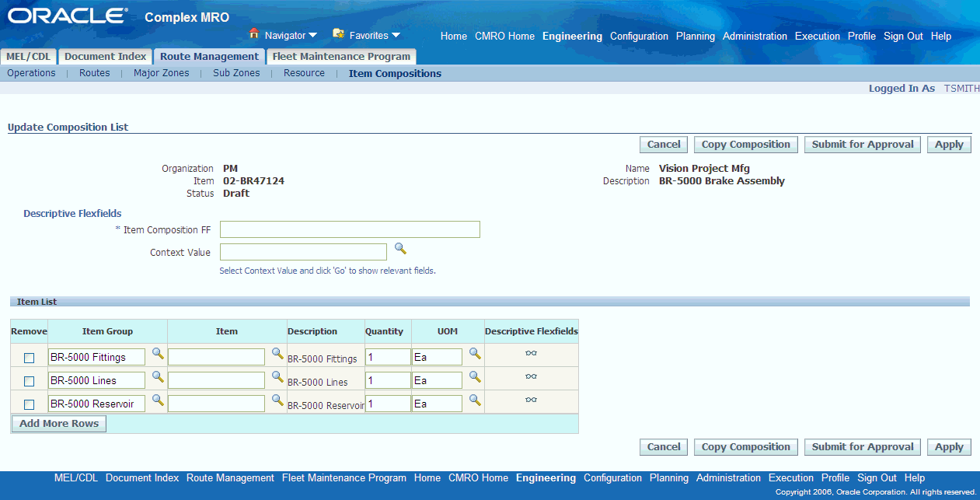Open footer Document Index link
The image size is (980, 500).
142,478
